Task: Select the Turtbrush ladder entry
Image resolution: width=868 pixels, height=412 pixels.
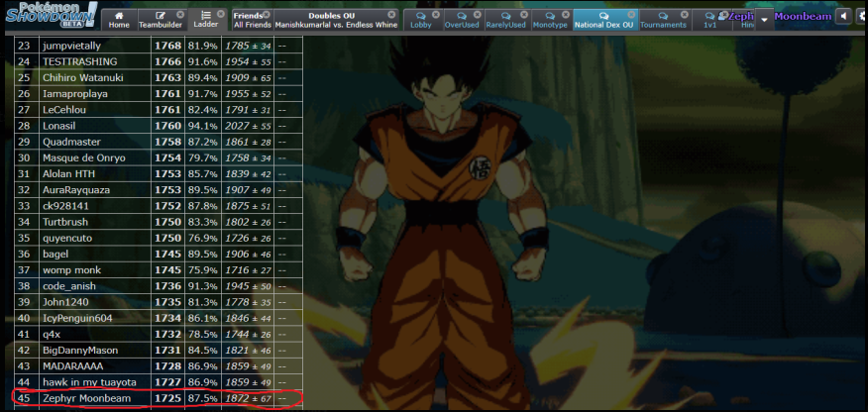Action: pos(65,222)
